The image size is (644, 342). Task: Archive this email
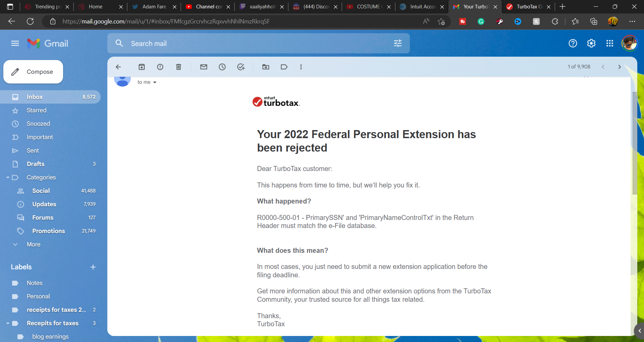142,67
